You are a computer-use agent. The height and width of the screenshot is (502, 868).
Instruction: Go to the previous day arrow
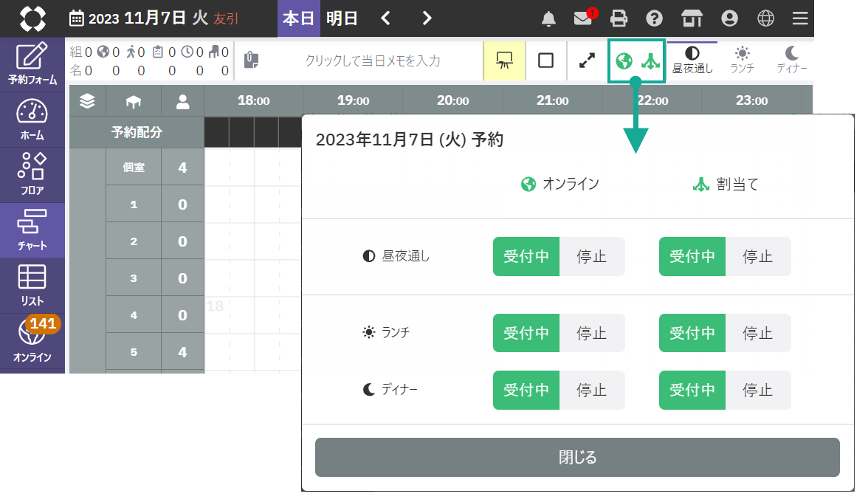tap(385, 18)
